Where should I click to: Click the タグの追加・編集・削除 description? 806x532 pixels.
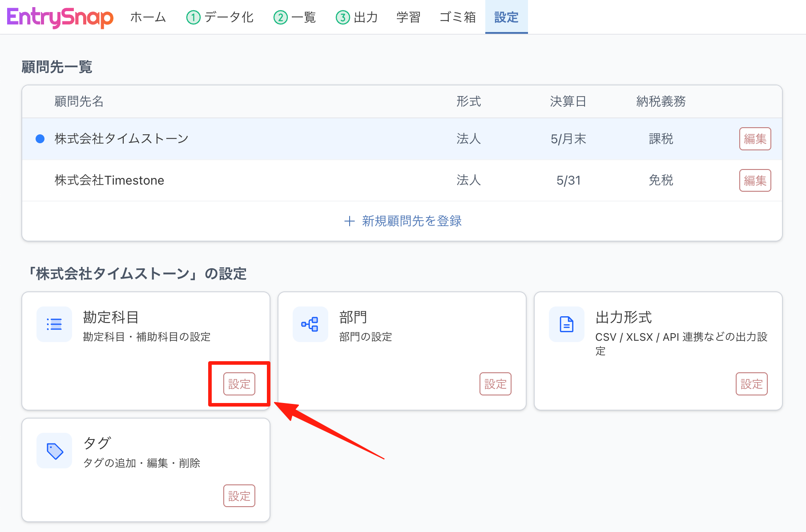tap(141, 463)
